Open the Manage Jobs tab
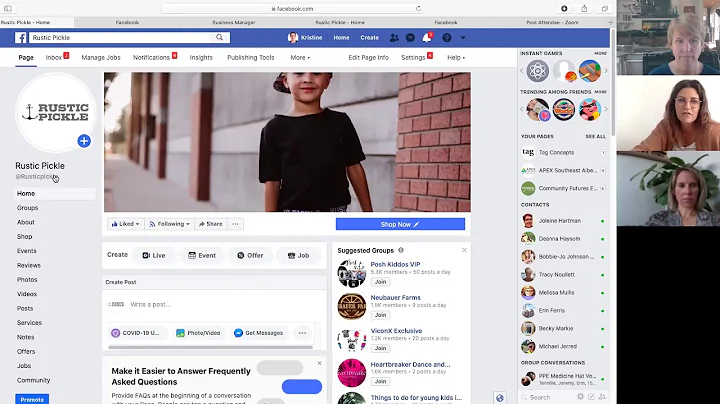This screenshot has width=720, height=404. coord(101,57)
